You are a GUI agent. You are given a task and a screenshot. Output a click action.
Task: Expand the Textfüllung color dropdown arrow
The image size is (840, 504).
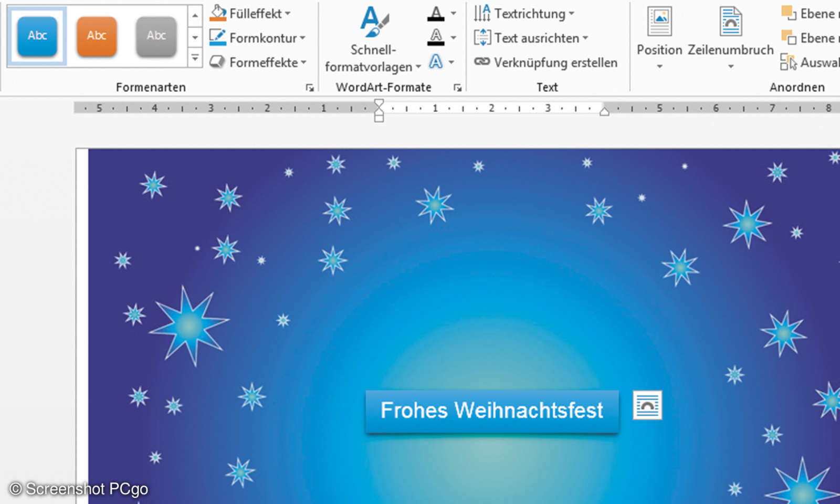pos(454,13)
